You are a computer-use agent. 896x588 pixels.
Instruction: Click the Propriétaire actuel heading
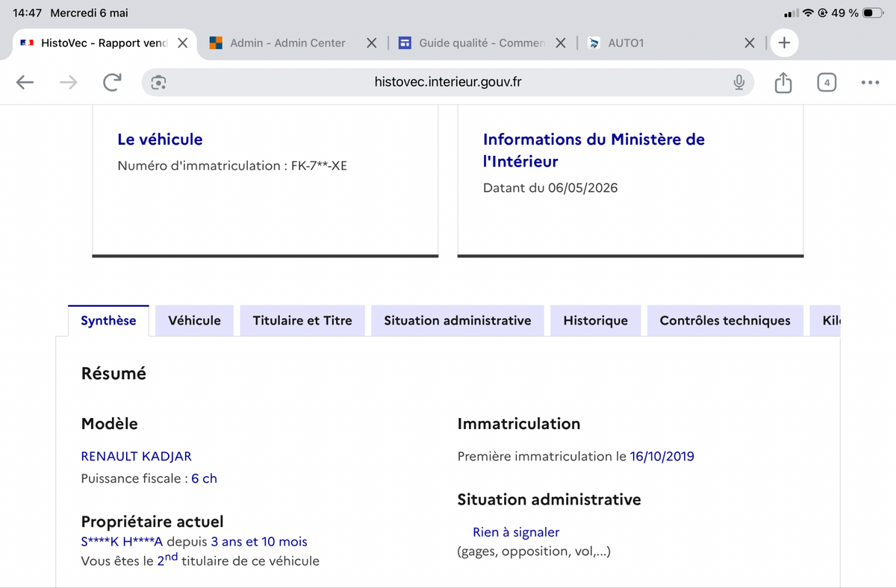pyautogui.click(x=152, y=522)
